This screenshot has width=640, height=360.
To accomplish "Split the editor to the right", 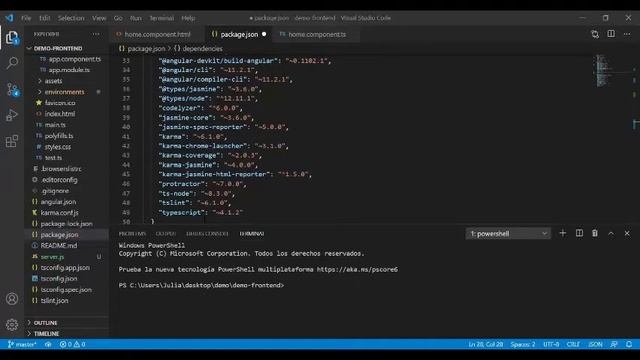I will click(x=611, y=34).
